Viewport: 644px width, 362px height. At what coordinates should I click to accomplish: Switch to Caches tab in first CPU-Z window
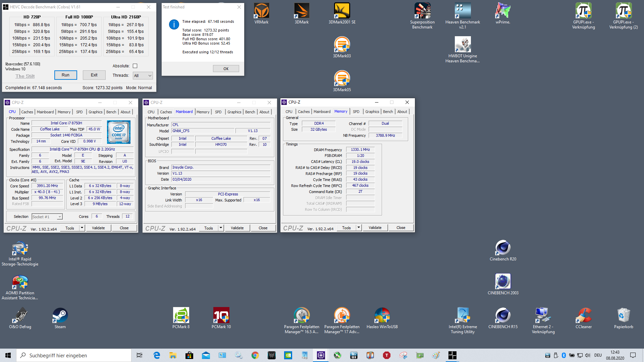[x=27, y=112]
